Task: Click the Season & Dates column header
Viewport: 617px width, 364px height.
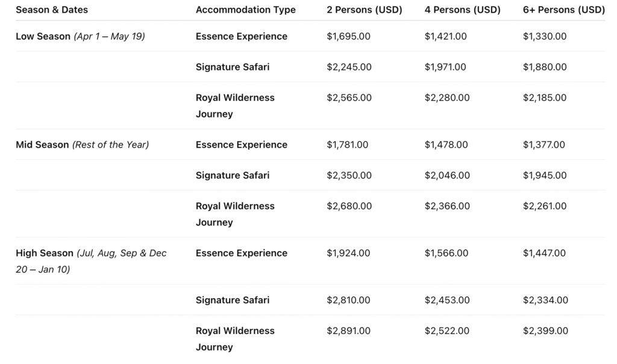Action: (x=52, y=10)
